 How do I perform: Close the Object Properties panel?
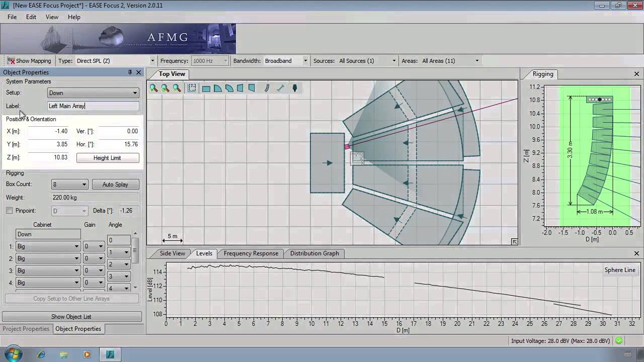click(139, 72)
